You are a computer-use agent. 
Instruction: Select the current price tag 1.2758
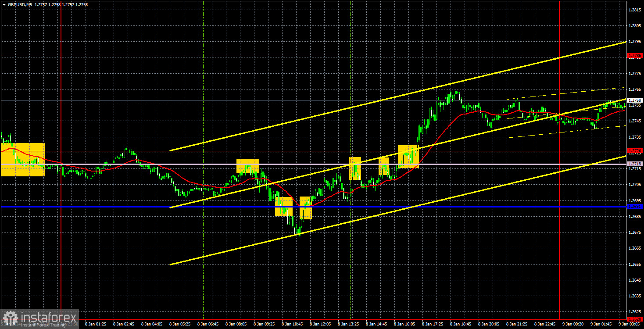635,100
